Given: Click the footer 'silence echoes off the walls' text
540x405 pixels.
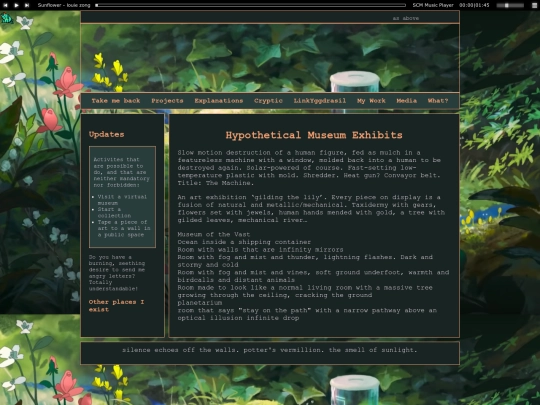Looking at the screenshot, I should tap(270, 350).
